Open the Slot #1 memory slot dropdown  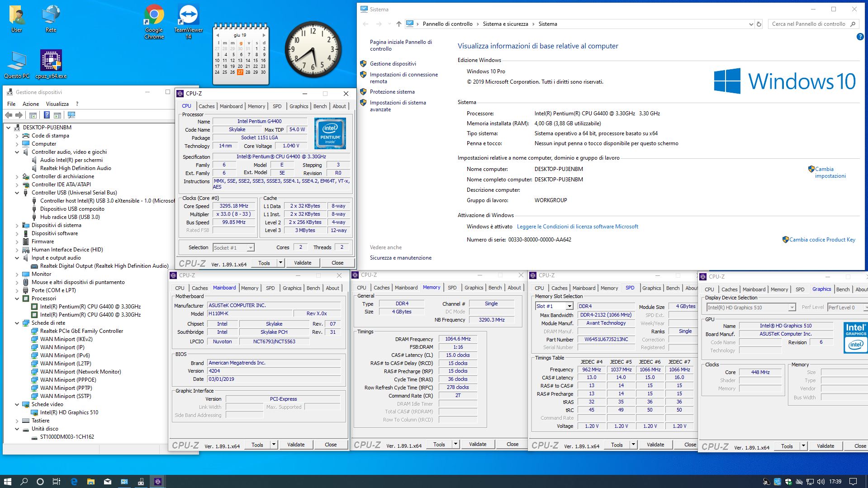point(569,306)
